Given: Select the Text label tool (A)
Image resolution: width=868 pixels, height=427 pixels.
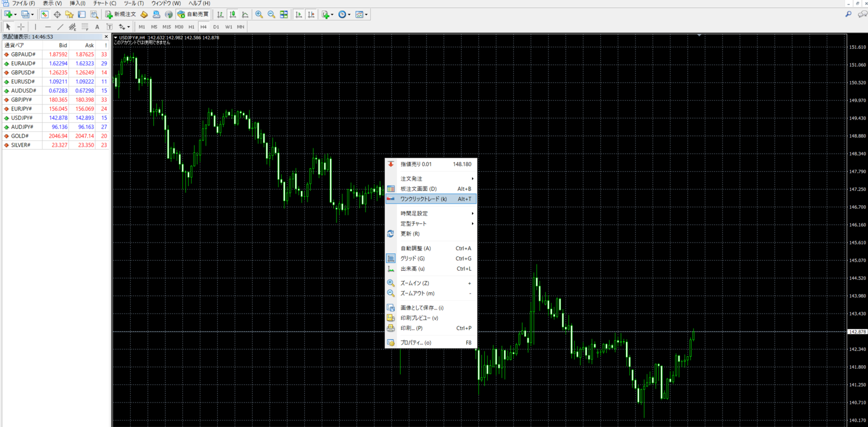Looking at the screenshot, I should click(x=97, y=27).
